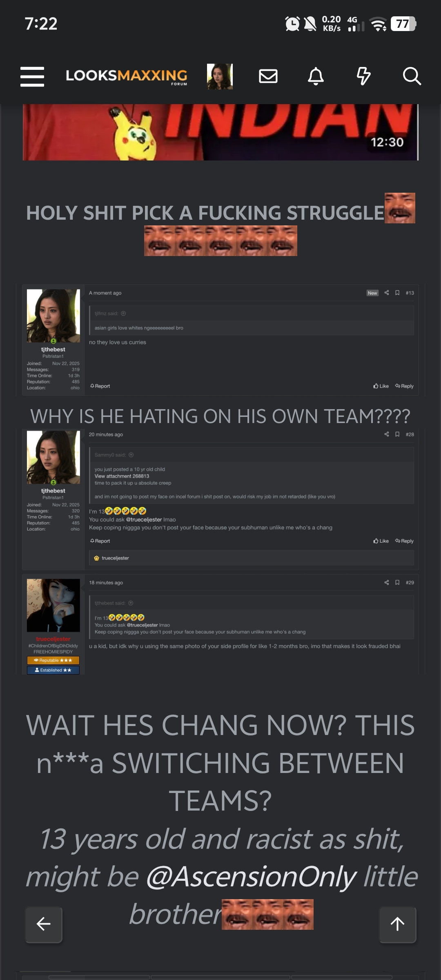Click the Looksmaxxing Forum logo
Image resolution: width=441 pixels, height=980 pixels.
pyautogui.click(x=127, y=76)
